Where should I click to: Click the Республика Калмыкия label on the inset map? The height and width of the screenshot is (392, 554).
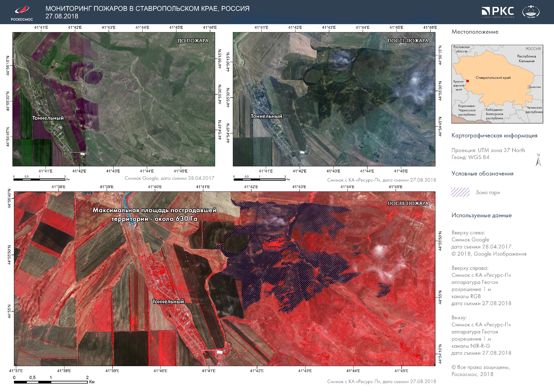(526, 58)
